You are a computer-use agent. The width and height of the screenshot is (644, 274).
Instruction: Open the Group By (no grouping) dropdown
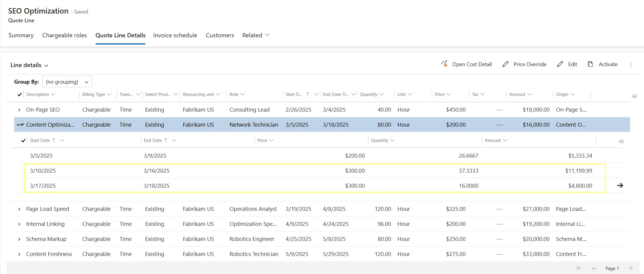coord(67,82)
